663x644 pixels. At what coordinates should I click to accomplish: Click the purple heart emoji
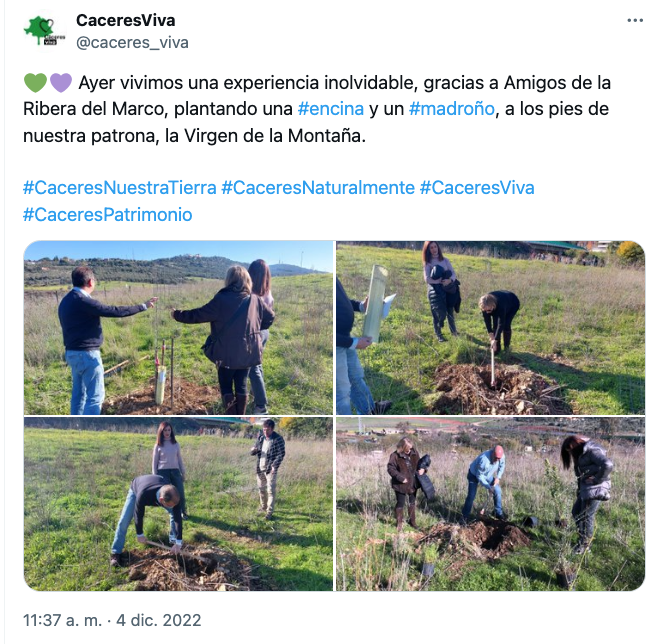(61, 82)
